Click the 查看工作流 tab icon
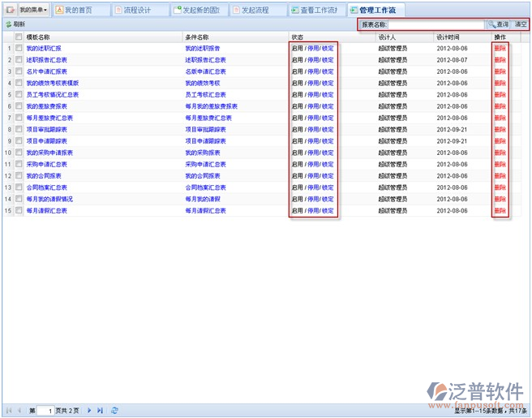The width and height of the screenshot is (532, 418). (294, 10)
